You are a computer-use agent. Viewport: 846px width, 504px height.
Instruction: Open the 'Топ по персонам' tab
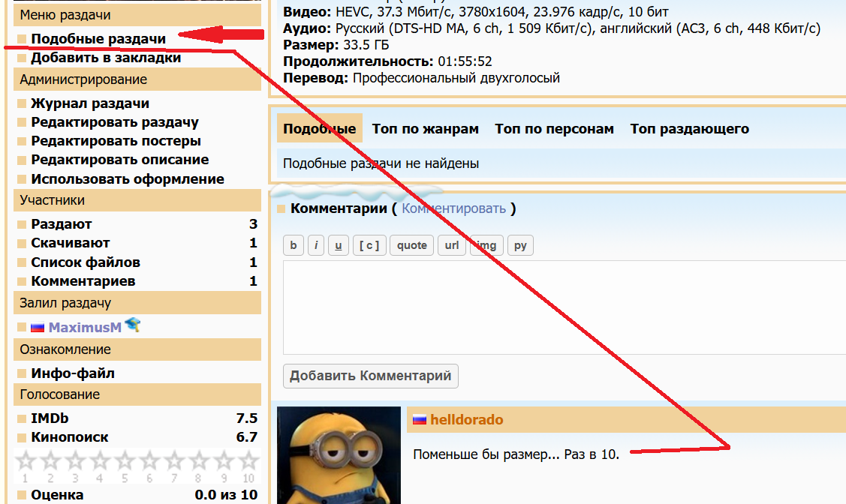coord(554,129)
